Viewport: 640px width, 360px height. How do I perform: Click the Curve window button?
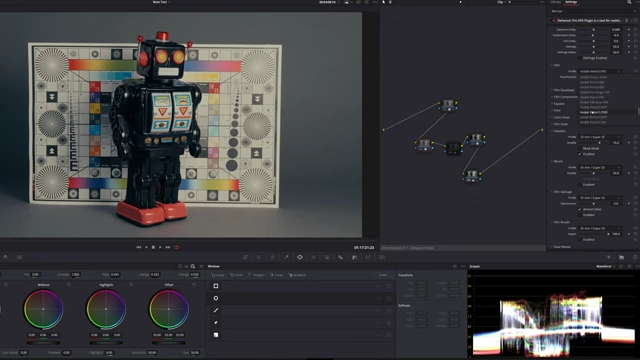point(276,275)
